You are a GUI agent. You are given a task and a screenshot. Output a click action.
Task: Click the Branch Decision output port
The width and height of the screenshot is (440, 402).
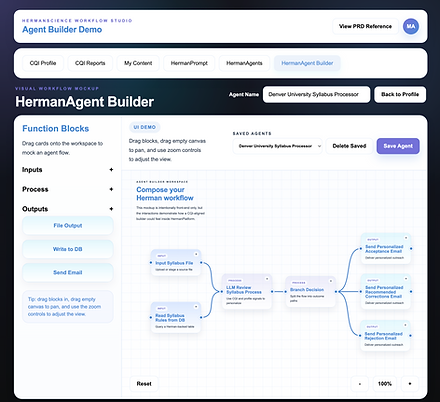pos(336,292)
